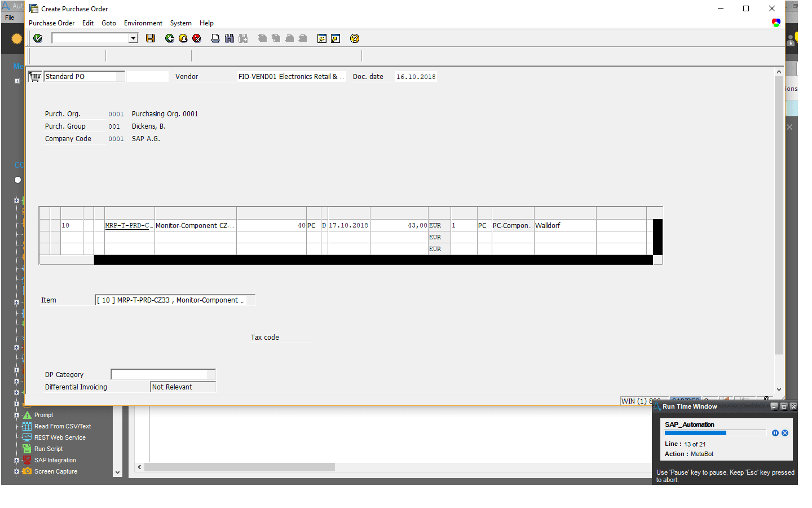Click the Print icon
This screenshot has width=812, height=508.
[215, 38]
